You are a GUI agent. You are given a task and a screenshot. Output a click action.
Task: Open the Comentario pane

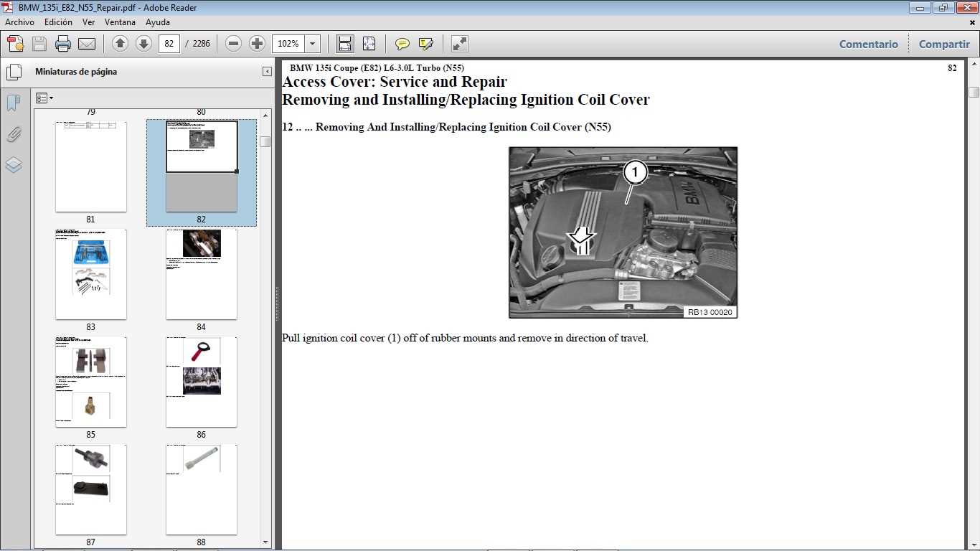869,44
